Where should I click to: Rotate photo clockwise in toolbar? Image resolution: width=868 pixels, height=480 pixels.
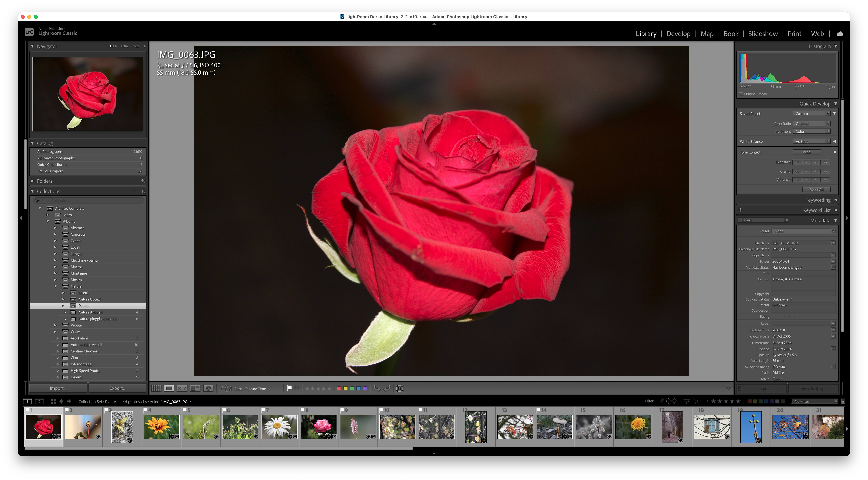[x=387, y=388]
